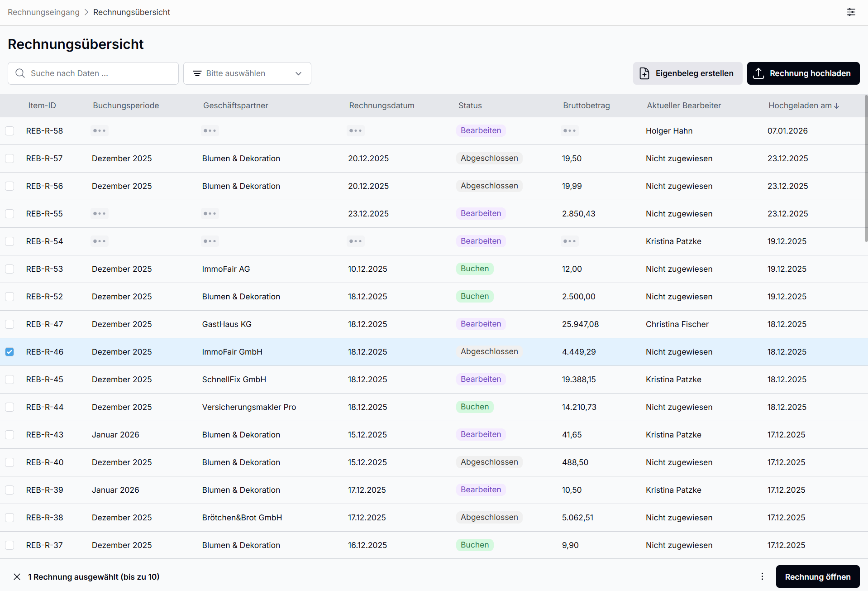This screenshot has height=591, width=868.
Task: Click the upload icon on Rechnung hochladen
Action: click(x=758, y=73)
